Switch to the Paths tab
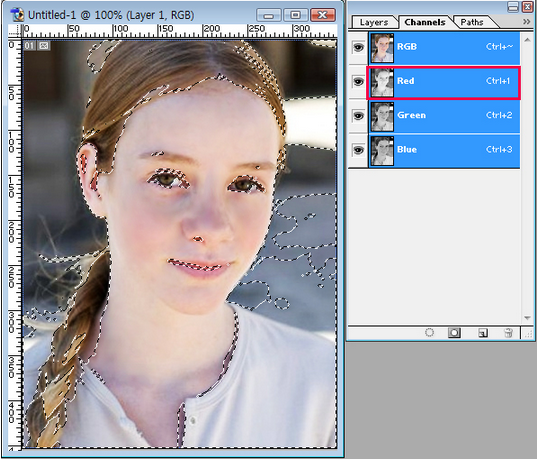The height and width of the screenshot is (460, 537). [472, 22]
